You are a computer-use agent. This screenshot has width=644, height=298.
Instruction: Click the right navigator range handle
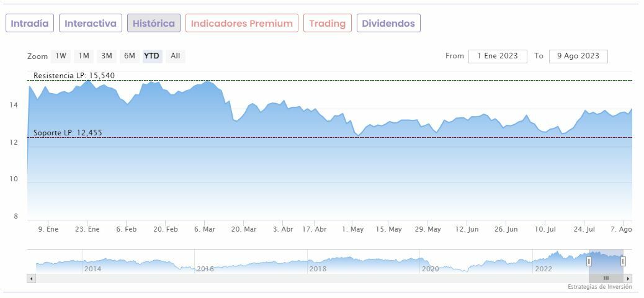coord(623,261)
